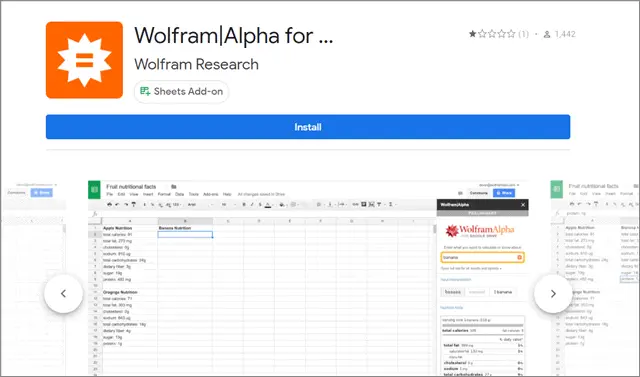Viewport: 640px width, 377px height.
Task: Show the next screenshot with right chevron
Action: point(553,294)
